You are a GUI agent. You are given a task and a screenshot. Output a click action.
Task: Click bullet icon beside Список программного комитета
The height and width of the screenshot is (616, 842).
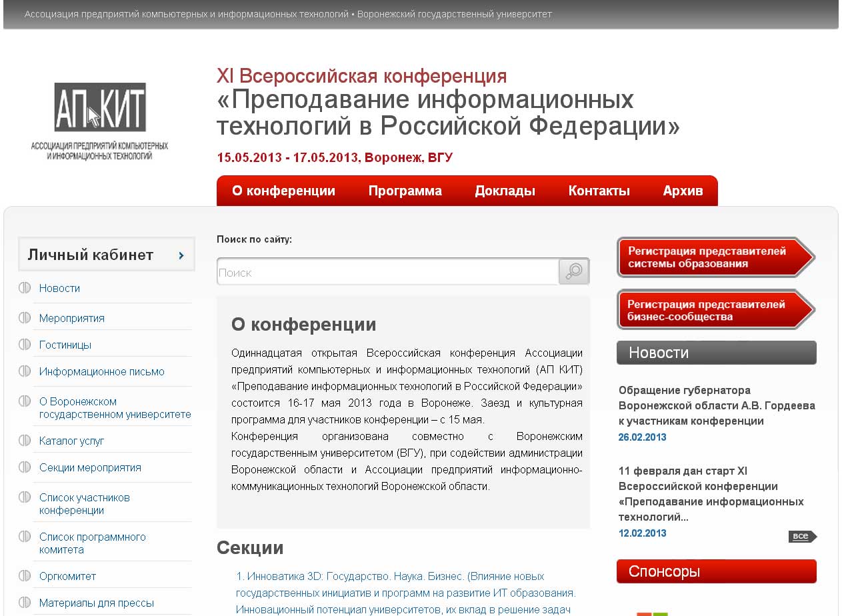pos(25,537)
